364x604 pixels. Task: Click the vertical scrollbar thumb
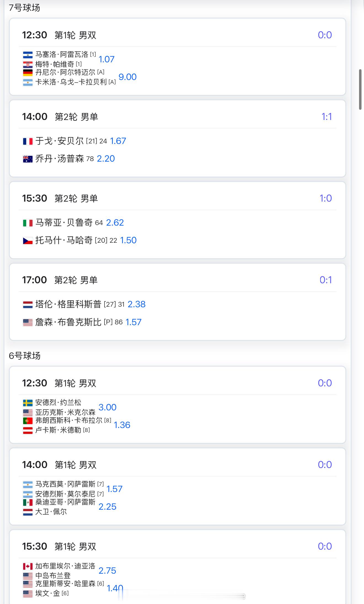pos(360,90)
